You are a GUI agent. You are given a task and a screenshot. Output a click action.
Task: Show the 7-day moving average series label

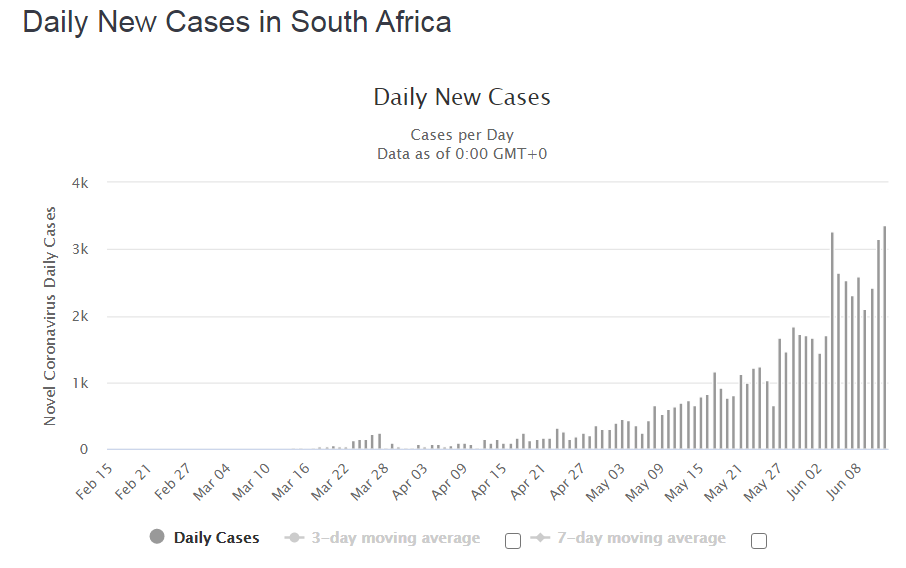[641, 538]
